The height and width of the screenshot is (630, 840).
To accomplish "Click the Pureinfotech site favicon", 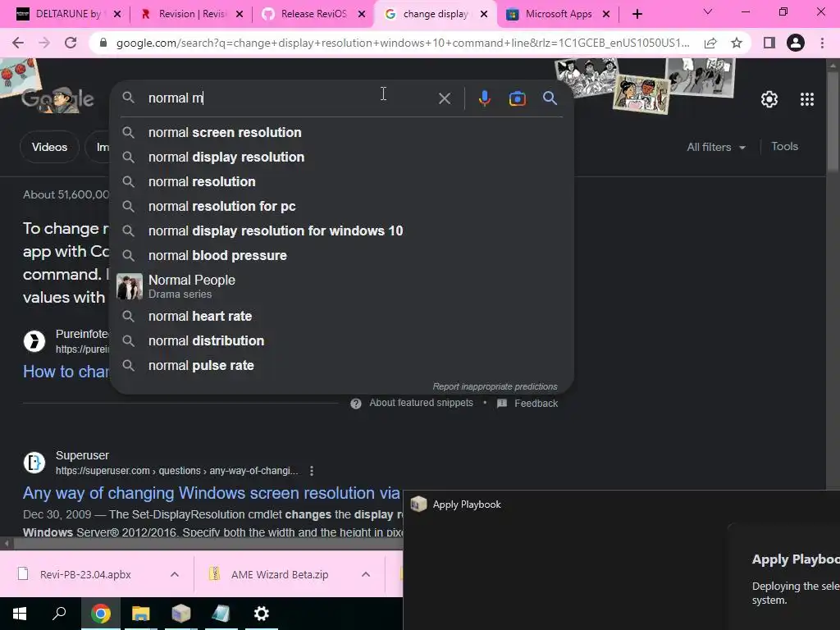I will pos(34,340).
